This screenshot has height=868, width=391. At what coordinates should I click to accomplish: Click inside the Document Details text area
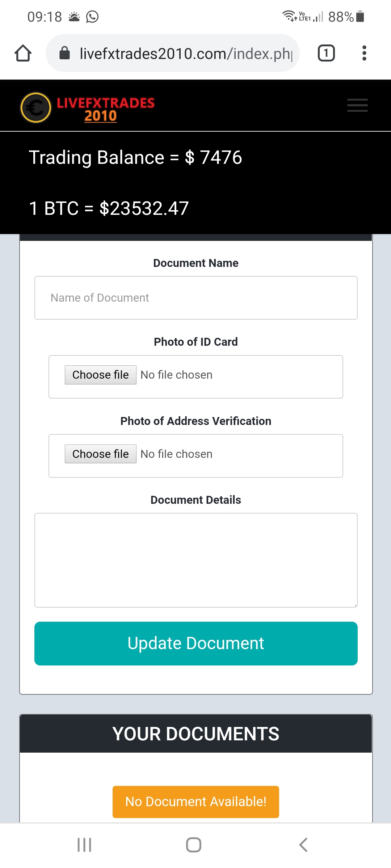click(196, 560)
